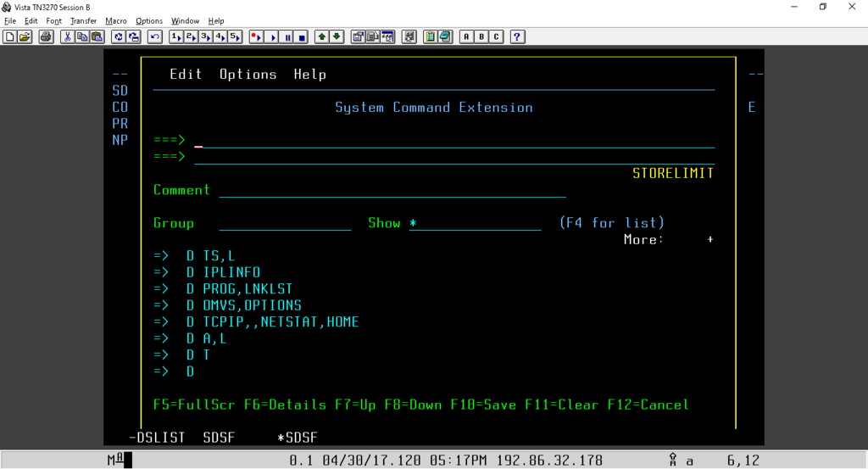This screenshot has height=469, width=868.
Task: Run macro 5 from the toolbar
Action: (x=236, y=37)
